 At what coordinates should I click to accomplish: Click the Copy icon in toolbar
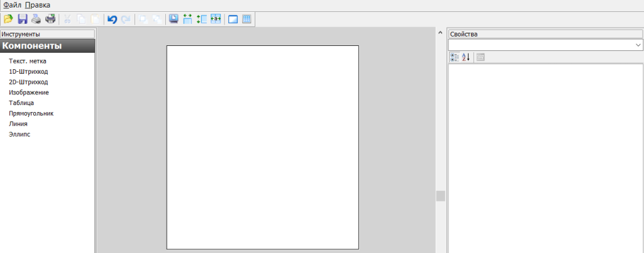point(81,19)
